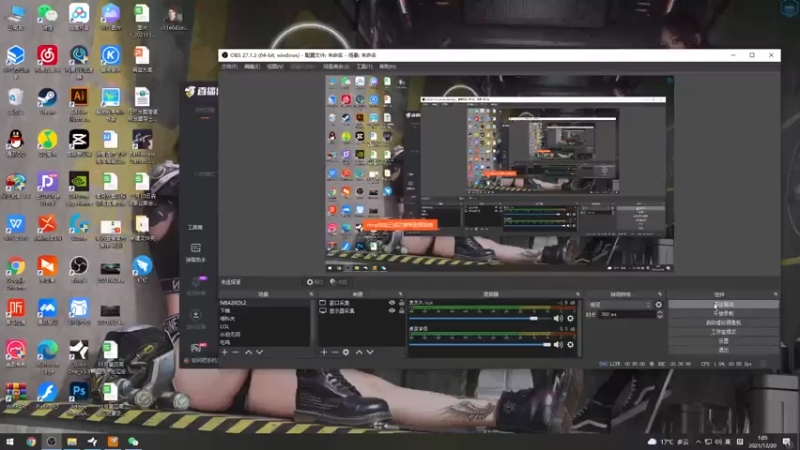Screen dimensions: 800x450
Task: Open the Tools (工具) menu in OBS
Action: point(364,66)
